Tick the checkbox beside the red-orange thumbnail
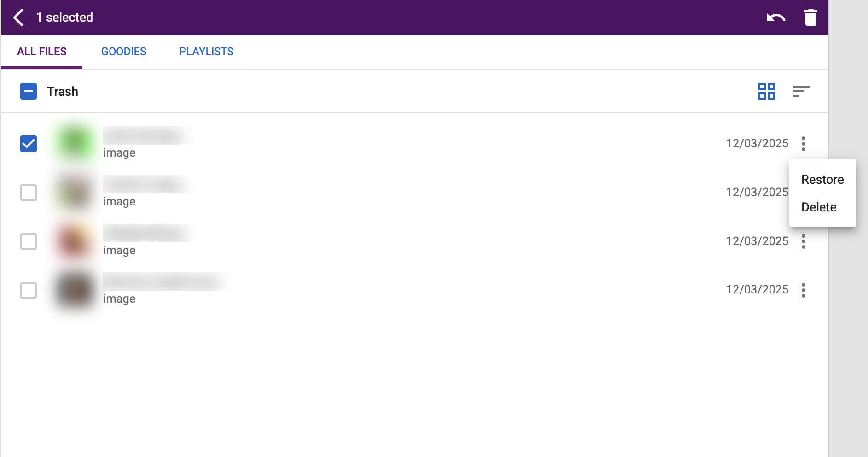Image resolution: width=868 pixels, height=457 pixels. point(29,241)
